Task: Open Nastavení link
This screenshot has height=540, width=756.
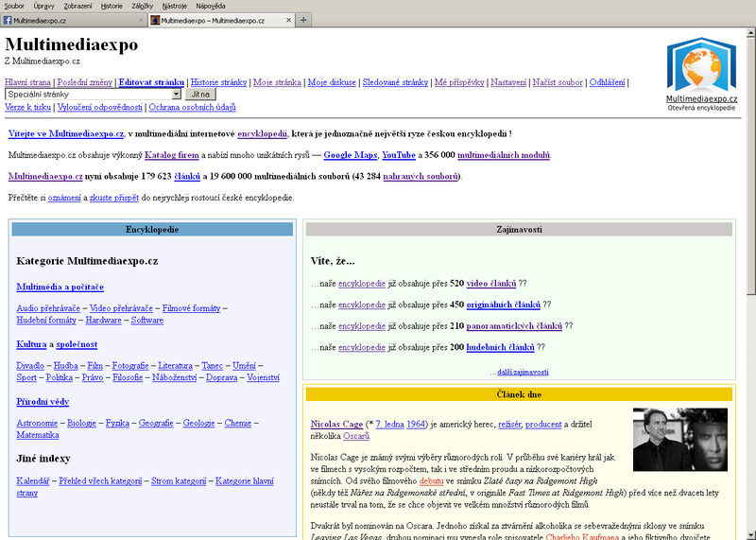Action: click(508, 82)
